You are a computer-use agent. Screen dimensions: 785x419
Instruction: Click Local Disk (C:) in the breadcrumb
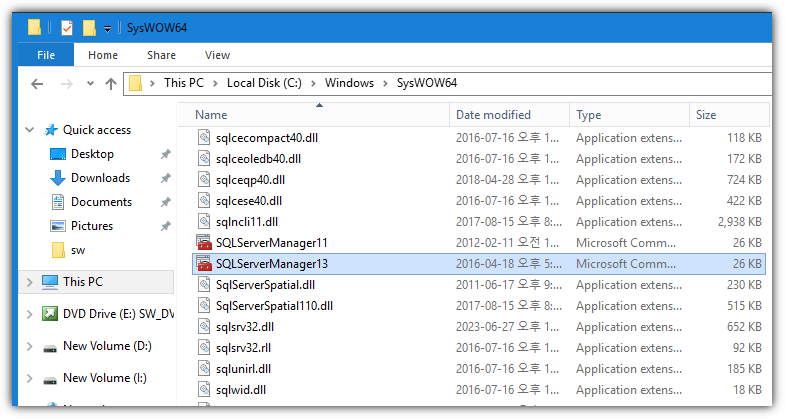(264, 83)
